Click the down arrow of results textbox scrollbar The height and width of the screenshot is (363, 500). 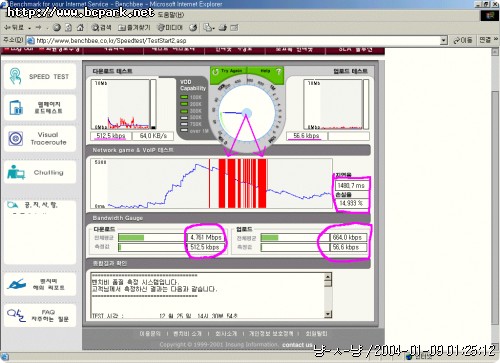pyautogui.click(x=328, y=314)
